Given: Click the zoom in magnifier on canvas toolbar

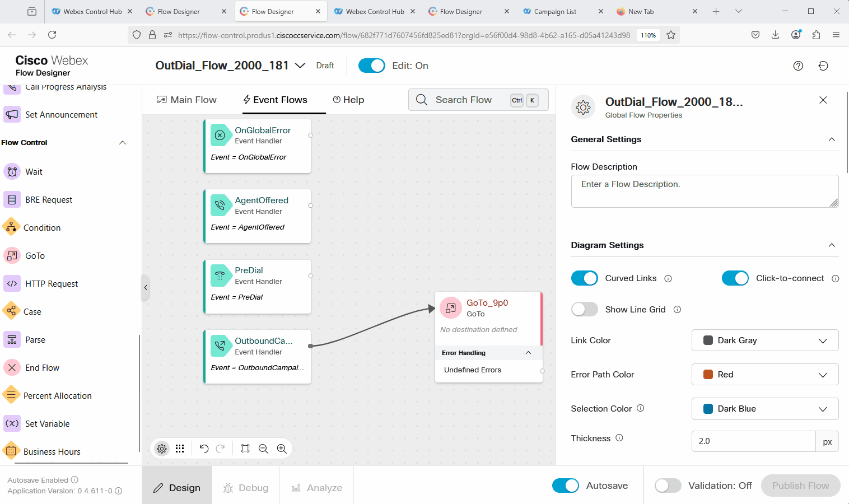Looking at the screenshot, I should tap(282, 449).
